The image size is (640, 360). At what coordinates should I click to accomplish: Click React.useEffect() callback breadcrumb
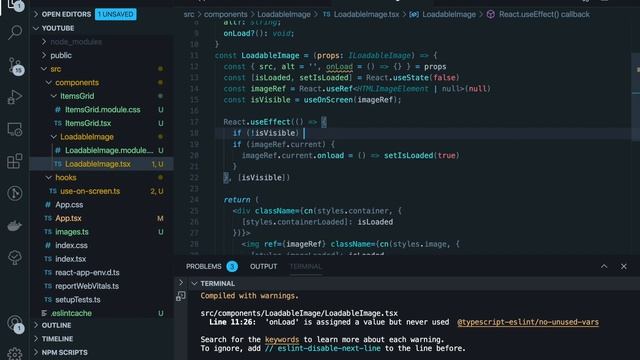(544, 14)
